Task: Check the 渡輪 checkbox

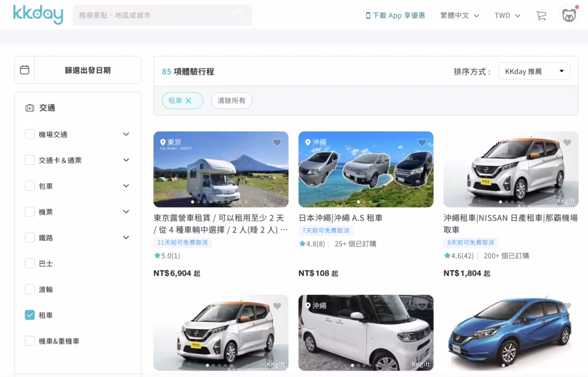Action: click(30, 289)
